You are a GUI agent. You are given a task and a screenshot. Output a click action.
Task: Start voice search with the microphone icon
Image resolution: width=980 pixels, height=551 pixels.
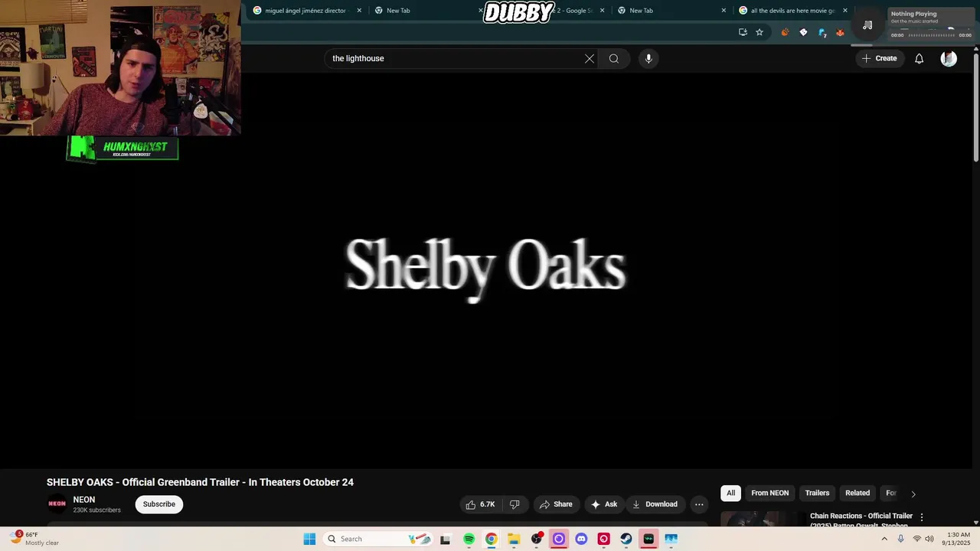(648, 58)
